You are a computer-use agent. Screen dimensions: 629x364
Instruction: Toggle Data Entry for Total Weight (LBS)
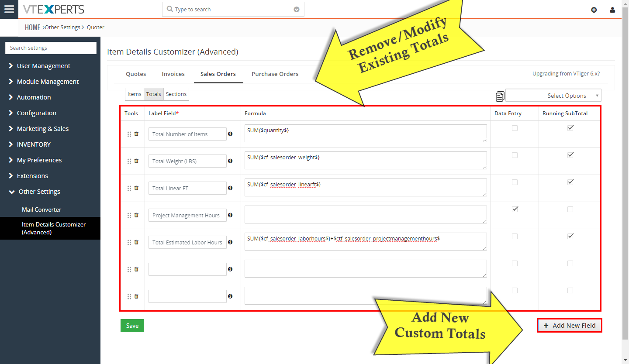515,155
